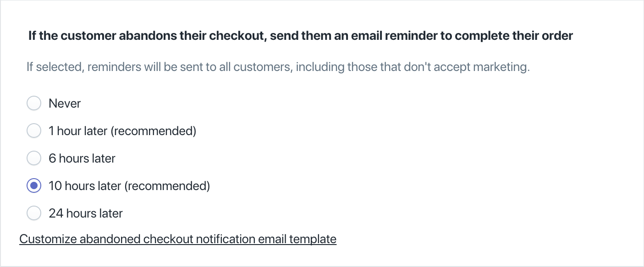Open the Customize abandoned checkout notification link
The width and height of the screenshot is (644, 267).
tap(178, 239)
